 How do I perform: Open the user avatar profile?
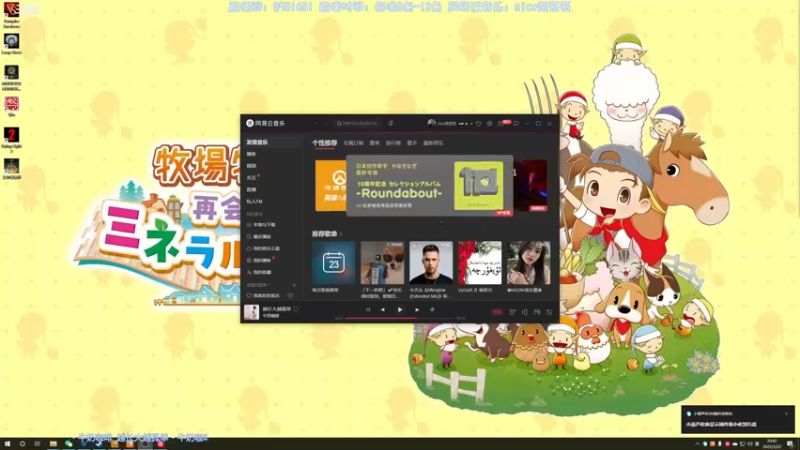[432, 123]
